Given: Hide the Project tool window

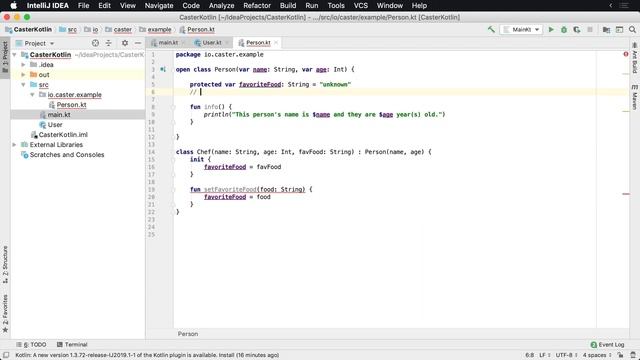Looking at the screenshot, I should click(138, 43).
